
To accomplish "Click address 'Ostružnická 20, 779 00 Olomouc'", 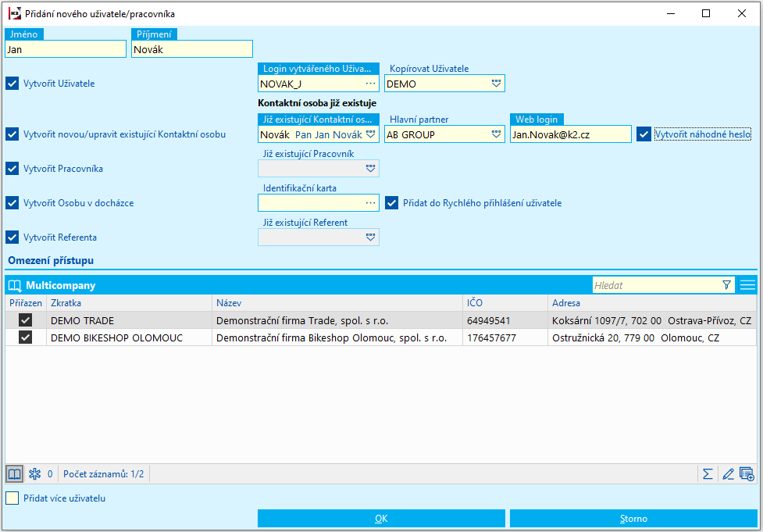I will [x=652, y=337].
